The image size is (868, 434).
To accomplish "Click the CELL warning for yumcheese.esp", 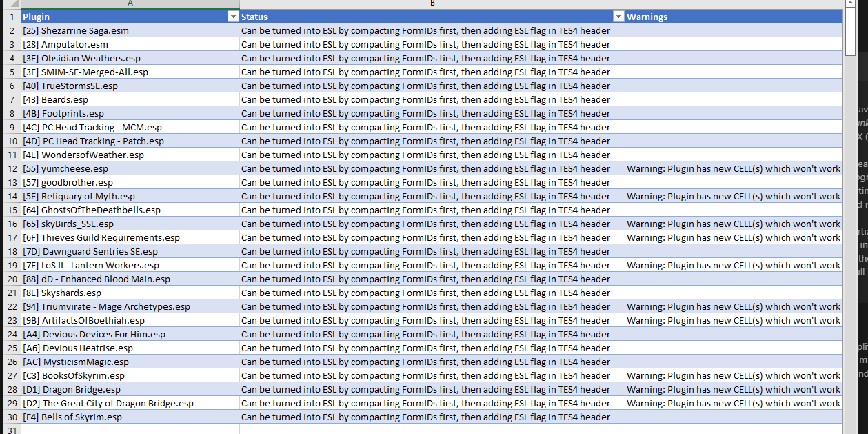I will [734, 168].
